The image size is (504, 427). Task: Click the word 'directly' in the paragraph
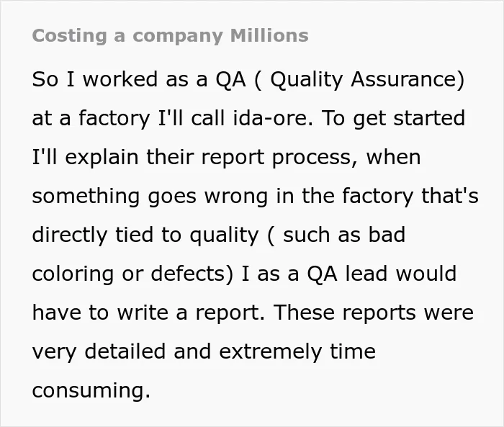pos(69,235)
